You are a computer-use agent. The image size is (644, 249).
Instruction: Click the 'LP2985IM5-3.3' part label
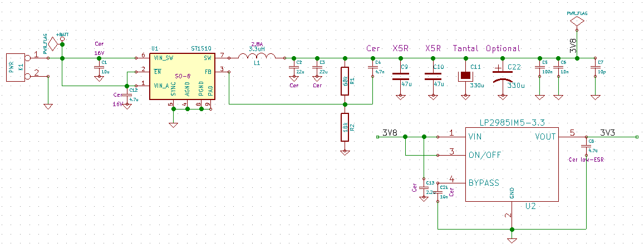coord(512,123)
